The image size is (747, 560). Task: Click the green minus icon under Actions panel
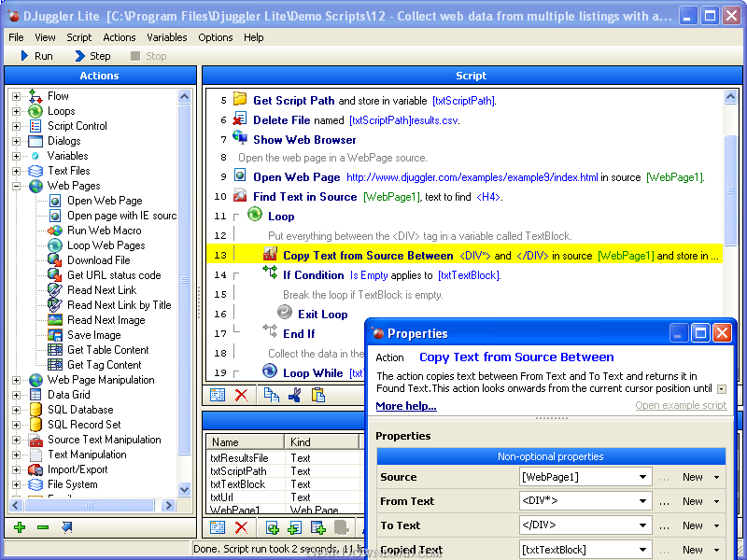pos(43,528)
